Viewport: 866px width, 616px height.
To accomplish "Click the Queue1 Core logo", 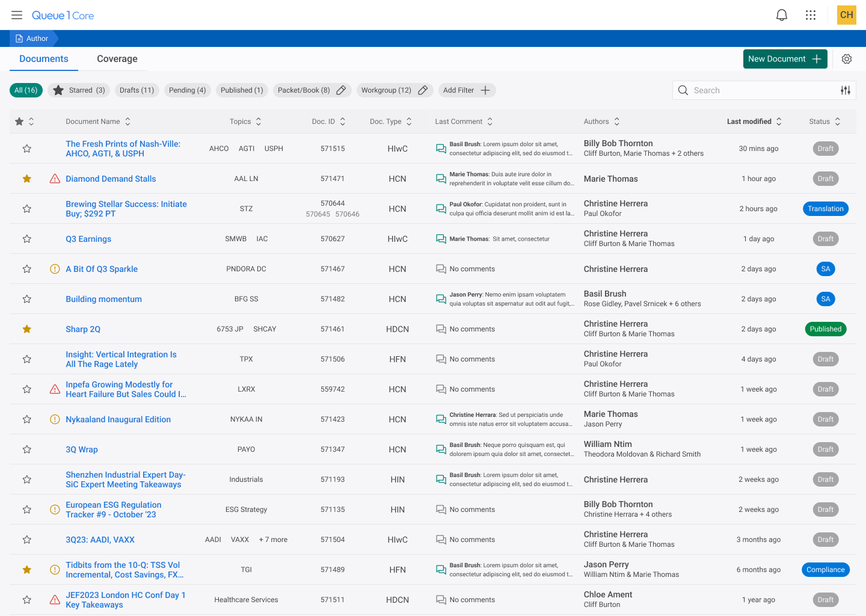I will [63, 15].
